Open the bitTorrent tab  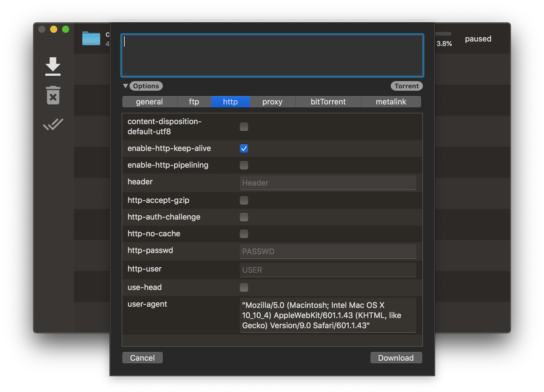(x=328, y=102)
